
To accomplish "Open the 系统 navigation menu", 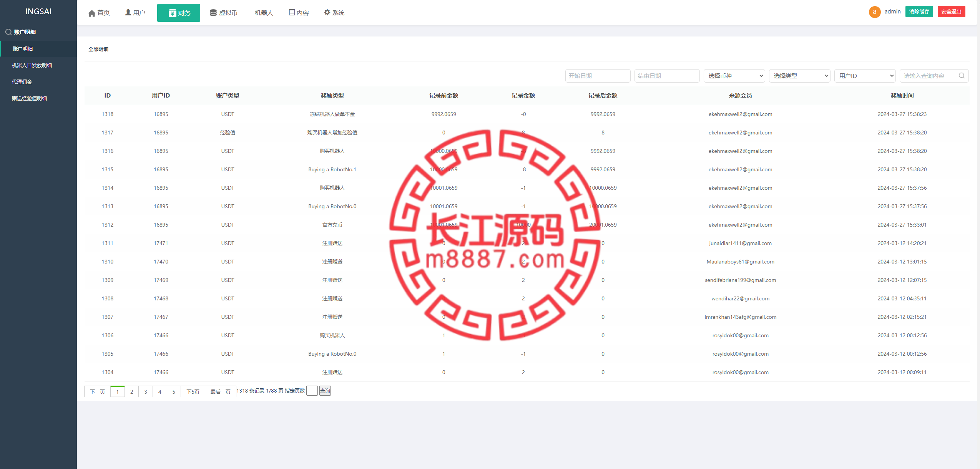I will [334, 13].
